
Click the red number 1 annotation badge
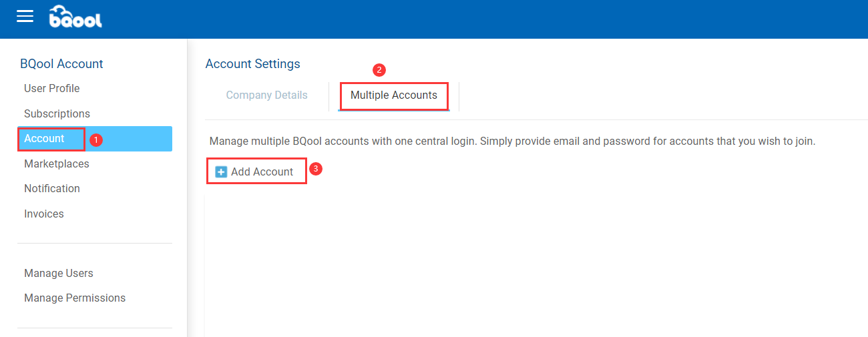pos(95,140)
